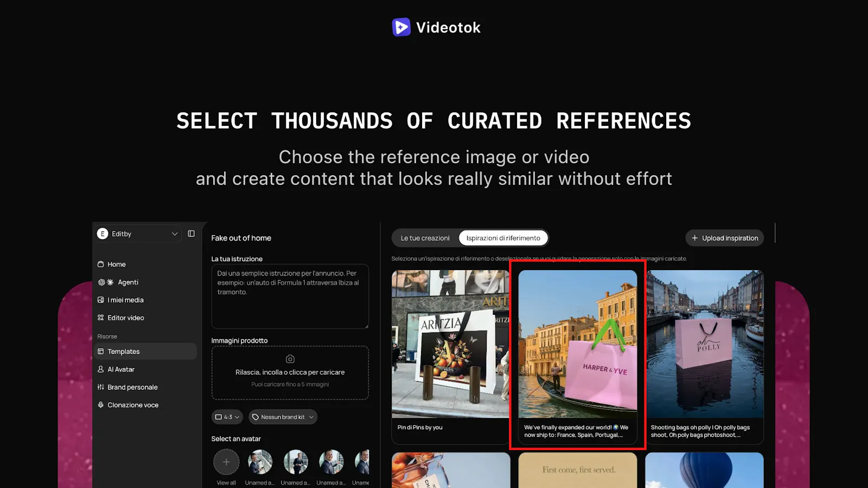Click the Editor video icon
Viewport: 868px width, 488px height.
coord(100,318)
